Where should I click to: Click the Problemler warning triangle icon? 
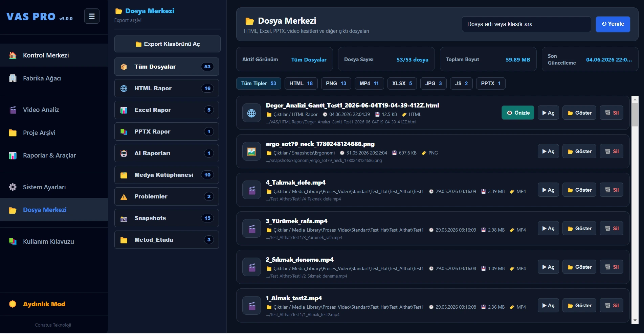point(124,197)
